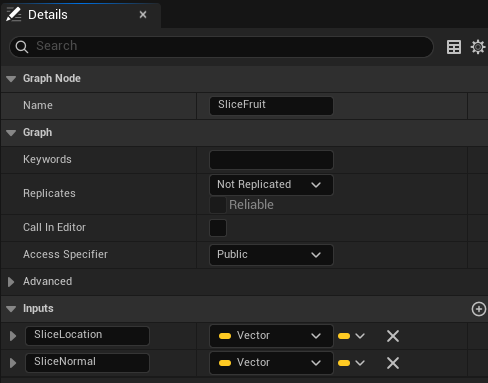Focus the Keywords text field

pyautogui.click(x=271, y=160)
